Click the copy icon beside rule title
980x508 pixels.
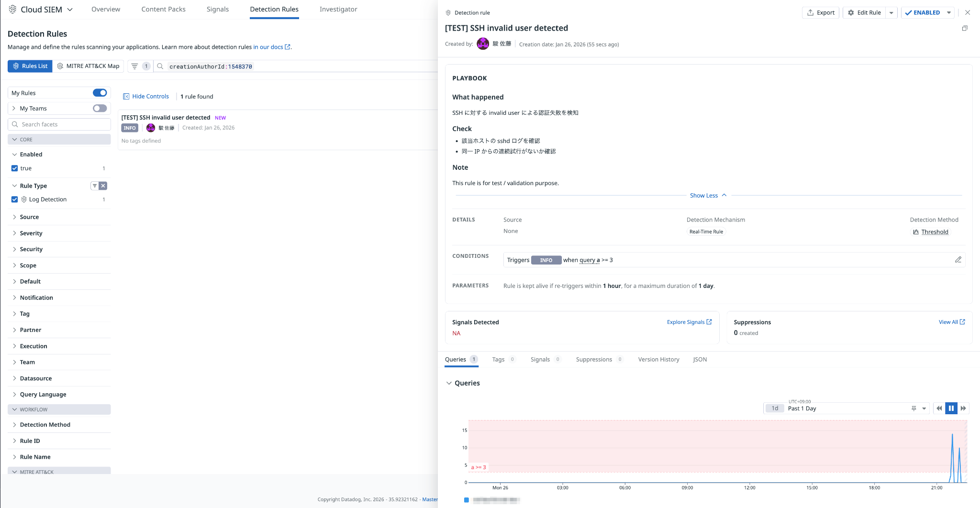tap(965, 28)
